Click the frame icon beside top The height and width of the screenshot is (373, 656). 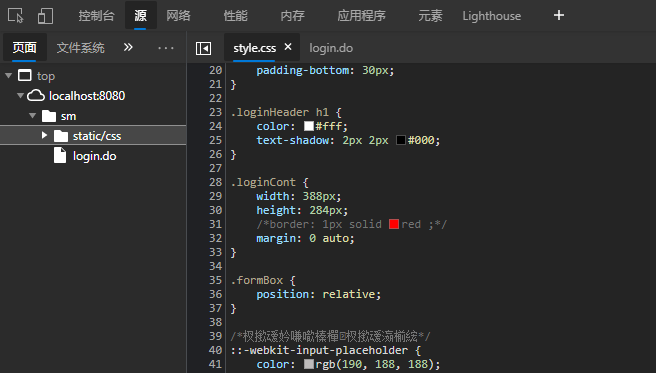pos(25,75)
